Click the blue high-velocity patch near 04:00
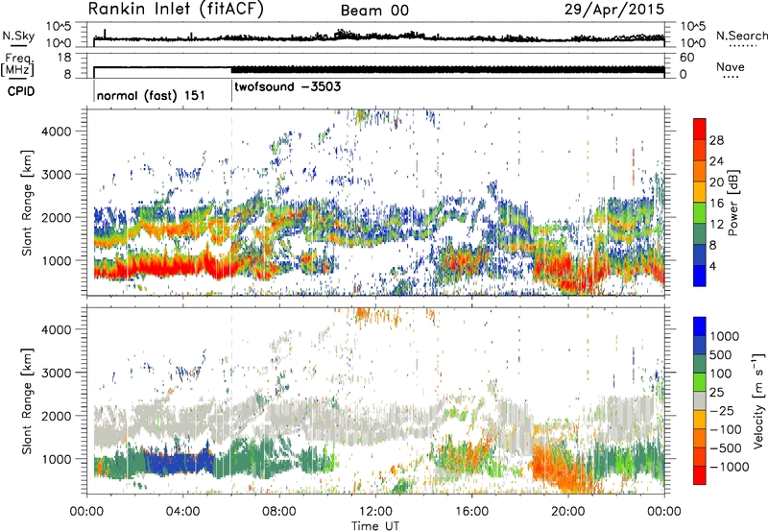Screen dimensions: 768x532 (x=179, y=464)
